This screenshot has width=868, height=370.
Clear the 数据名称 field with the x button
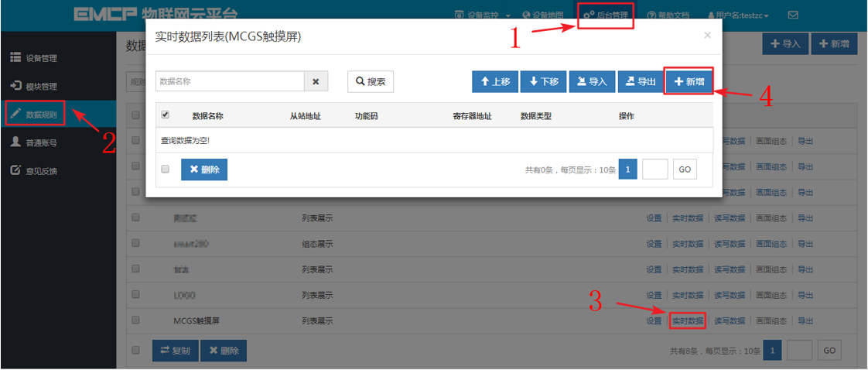coord(316,81)
